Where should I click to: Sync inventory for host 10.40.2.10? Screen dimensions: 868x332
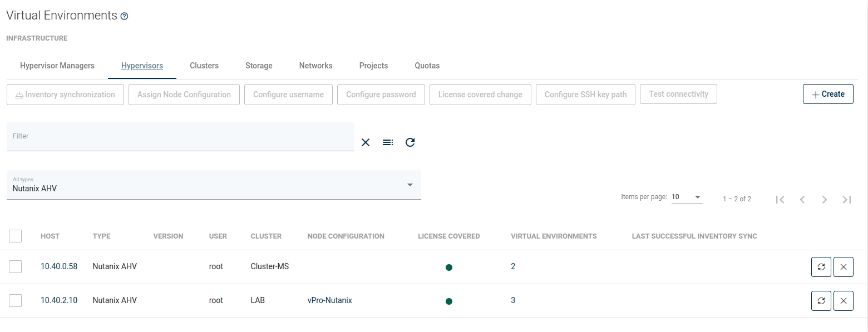pyautogui.click(x=821, y=301)
